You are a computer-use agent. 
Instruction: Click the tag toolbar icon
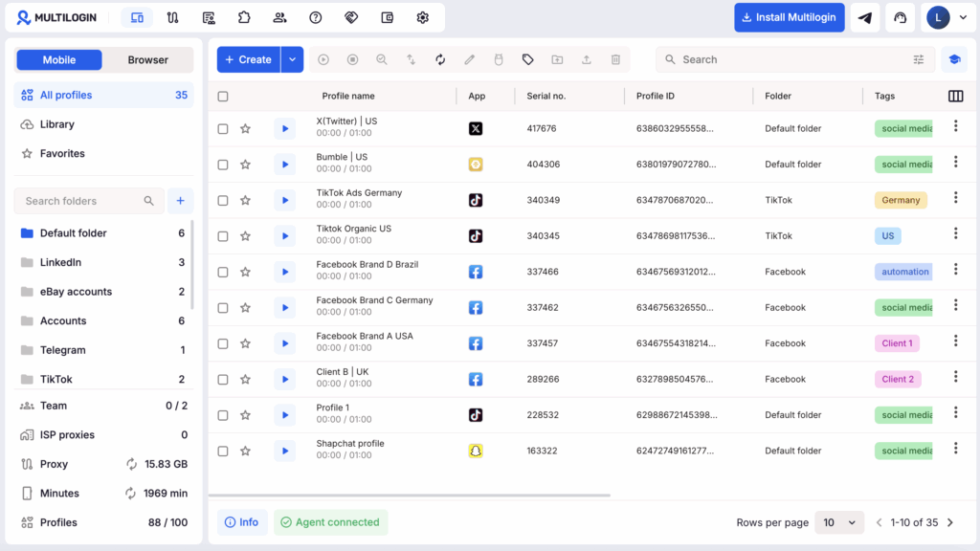point(528,59)
